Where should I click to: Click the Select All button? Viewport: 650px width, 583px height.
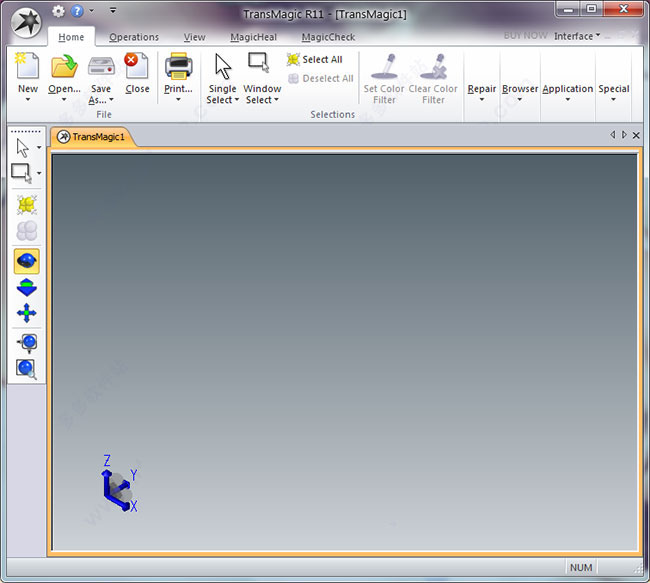[x=314, y=59]
